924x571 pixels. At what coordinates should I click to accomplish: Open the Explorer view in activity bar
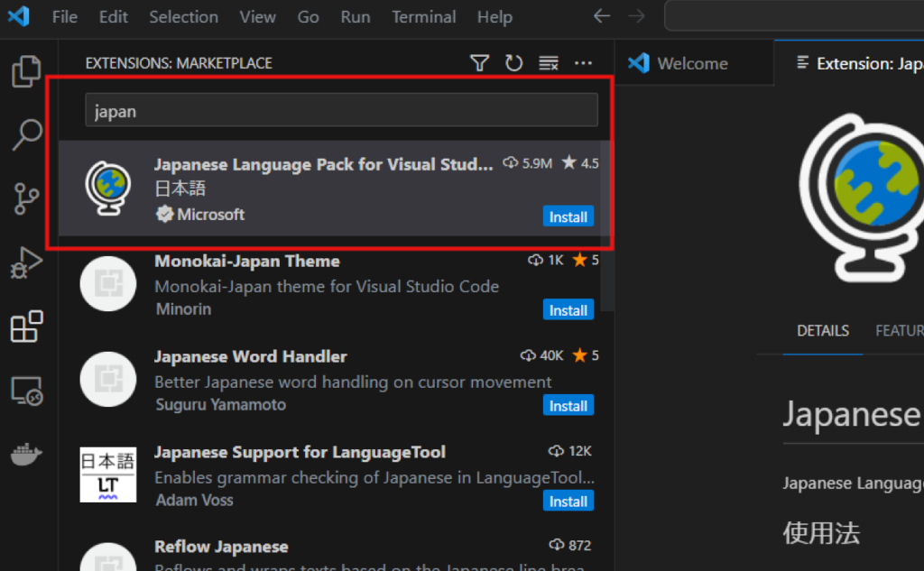click(x=26, y=71)
